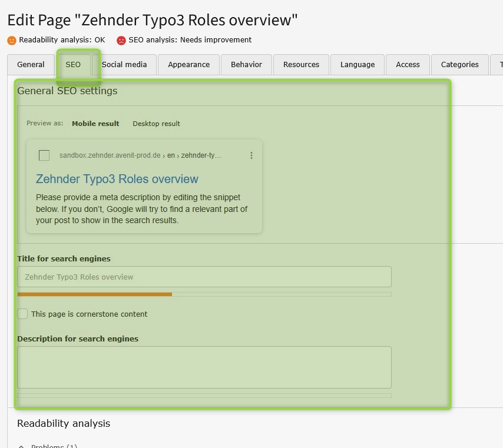503x448 pixels.
Task: Go to the Social media tab
Action: 124,65
